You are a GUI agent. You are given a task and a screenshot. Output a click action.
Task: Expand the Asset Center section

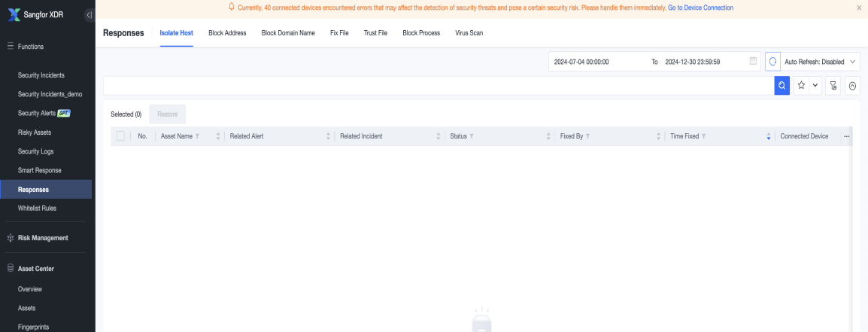[36, 268]
